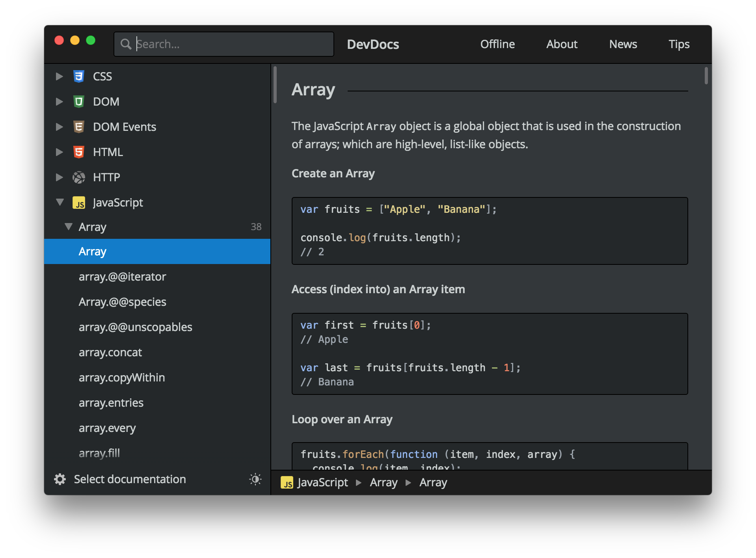Select array.concat from the sidebar

click(110, 352)
